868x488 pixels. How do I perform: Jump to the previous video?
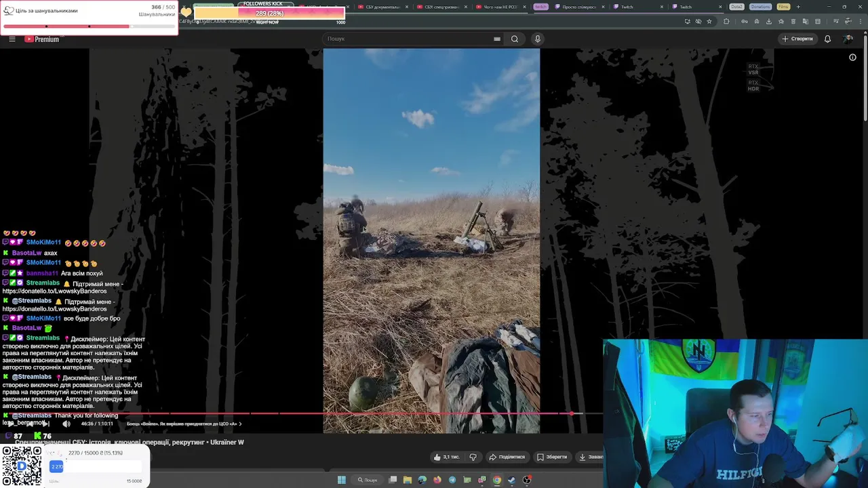(x=30, y=424)
